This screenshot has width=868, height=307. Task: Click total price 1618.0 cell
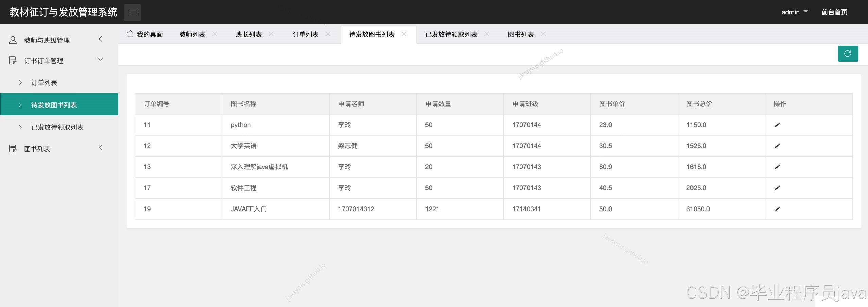(721, 167)
